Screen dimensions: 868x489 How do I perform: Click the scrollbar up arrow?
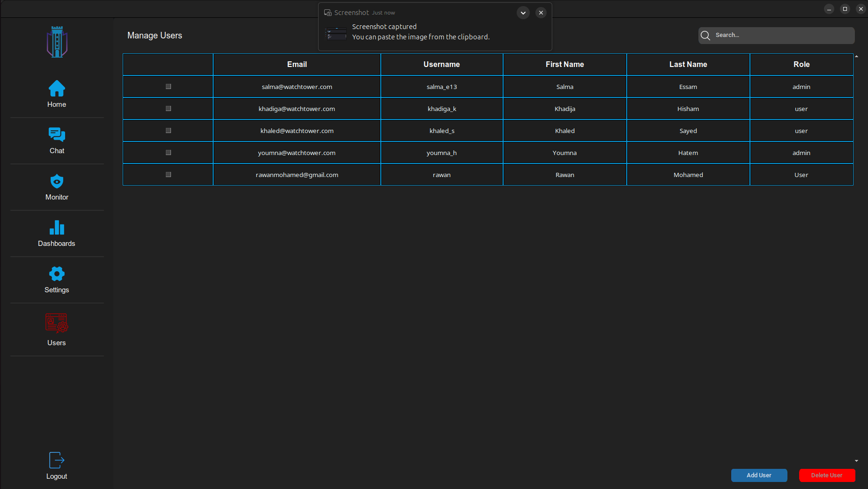[856, 56]
